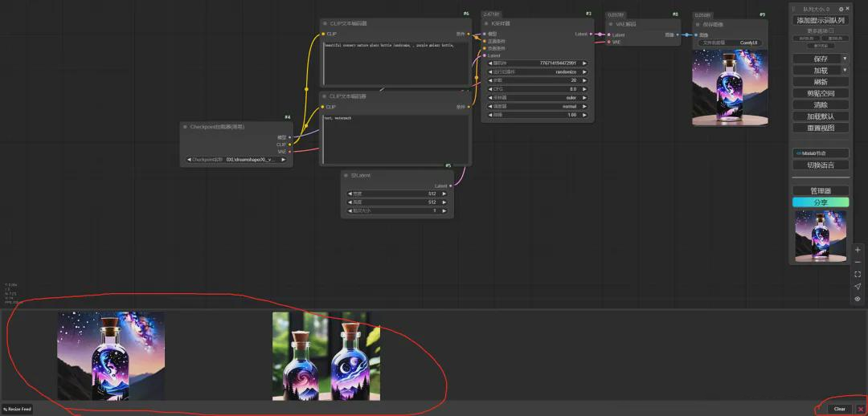
Task: Enable the more options checkbox
Action: point(831,31)
